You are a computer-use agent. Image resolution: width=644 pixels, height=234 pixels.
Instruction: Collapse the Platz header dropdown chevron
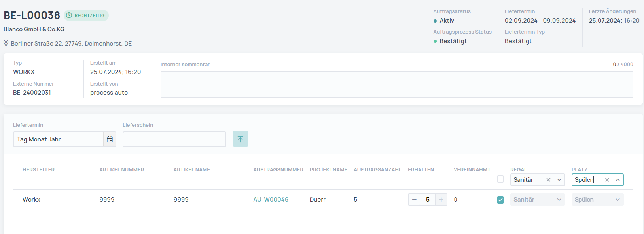617,180
